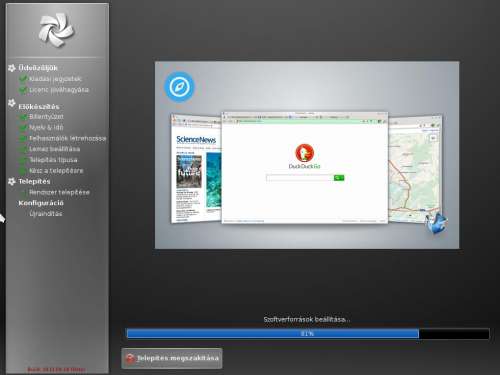
Task: Click the gear icon beside Előkészítés
Action: pyautogui.click(x=12, y=103)
